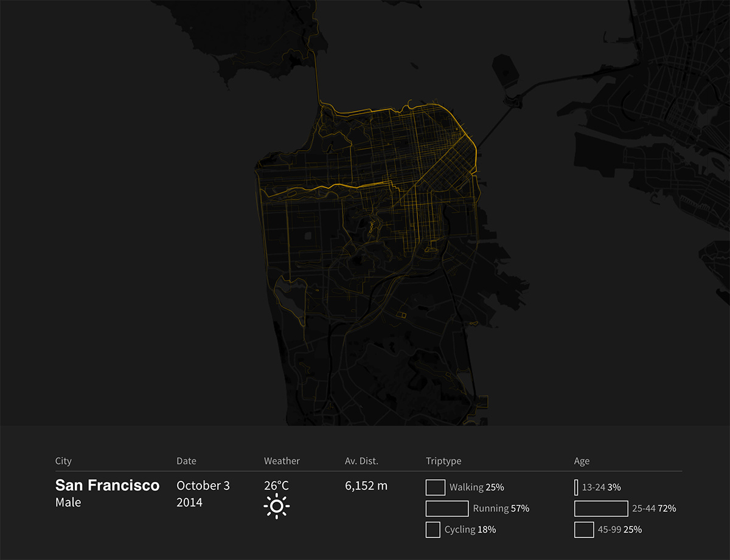Click the 26°C temperature reading
This screenshot has width=730, height=560.
[x=276, y=486]
